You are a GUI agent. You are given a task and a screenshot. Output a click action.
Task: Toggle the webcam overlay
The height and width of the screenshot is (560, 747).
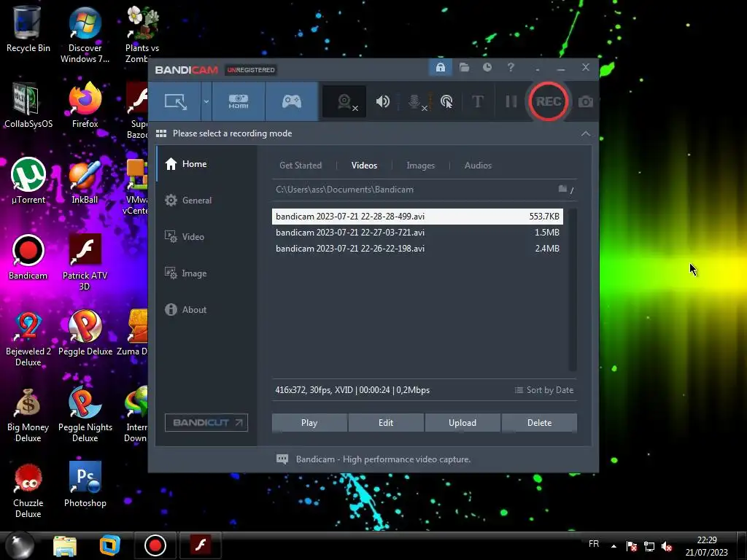pyautogui.click(x=345, y=101)
